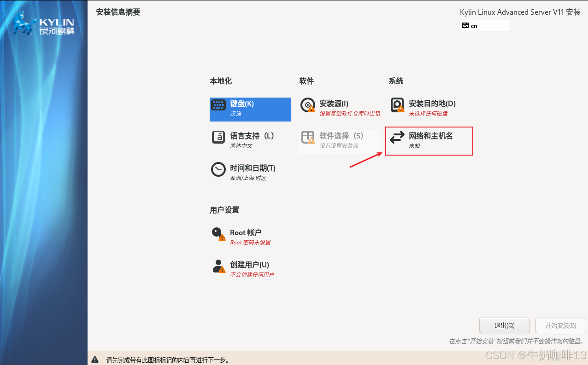Click the Kylin Linux Advanced Server V11 安装 title
The height and width of the screenshot is (365, 588).
tap(520, 12)
